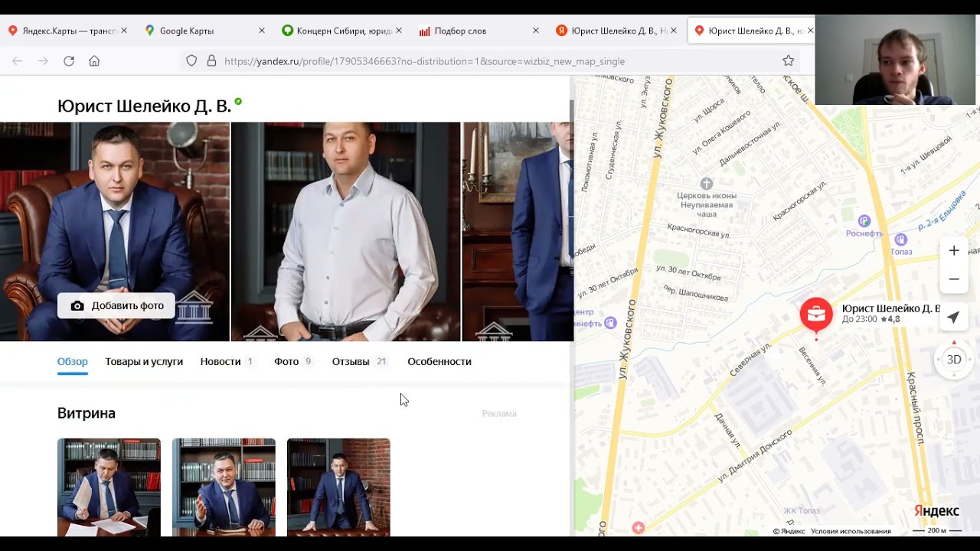Switch to the tab with the Яндекс 'Я' icon

[x=615, y=31]
